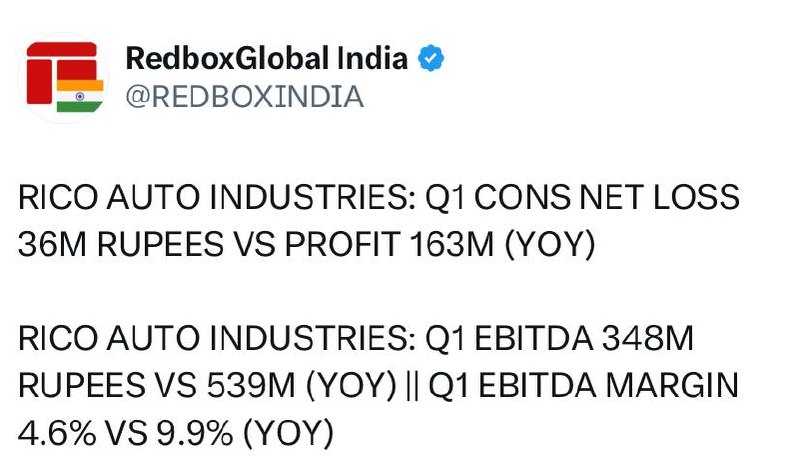Click the word LOSS ending the first line
This screenshot has height=466, width=800.
(x=696, y=198)
